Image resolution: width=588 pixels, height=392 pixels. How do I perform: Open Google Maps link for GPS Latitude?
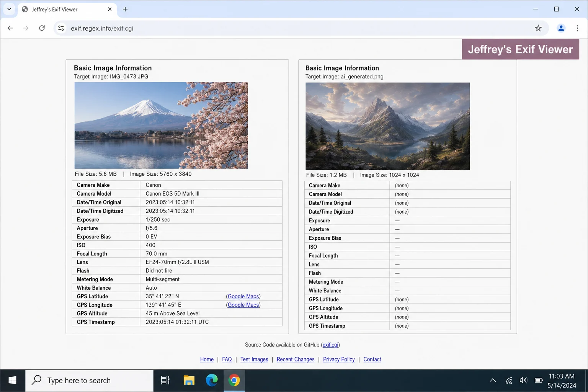[243, 296]
